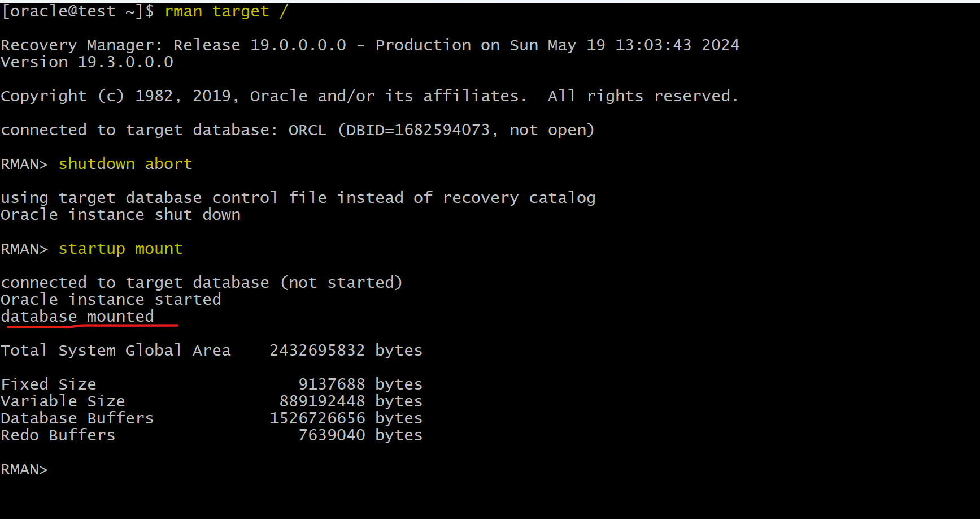Click the value '2432695832 bytes'
980x519 pixels.
click(x=346, y=351)
